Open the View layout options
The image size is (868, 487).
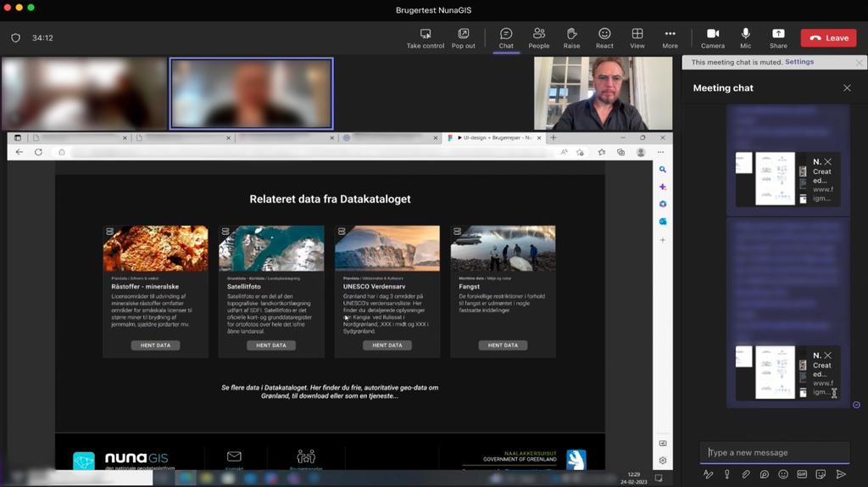click(637, 37)
